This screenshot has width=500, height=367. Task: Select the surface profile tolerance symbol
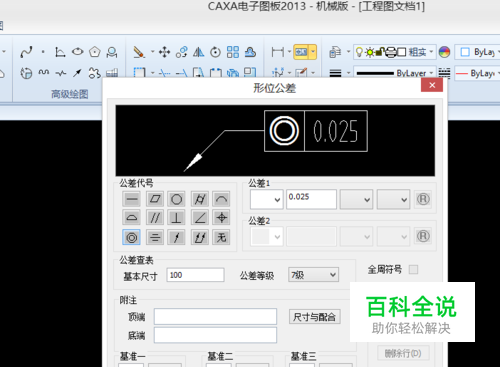point(132,218)
